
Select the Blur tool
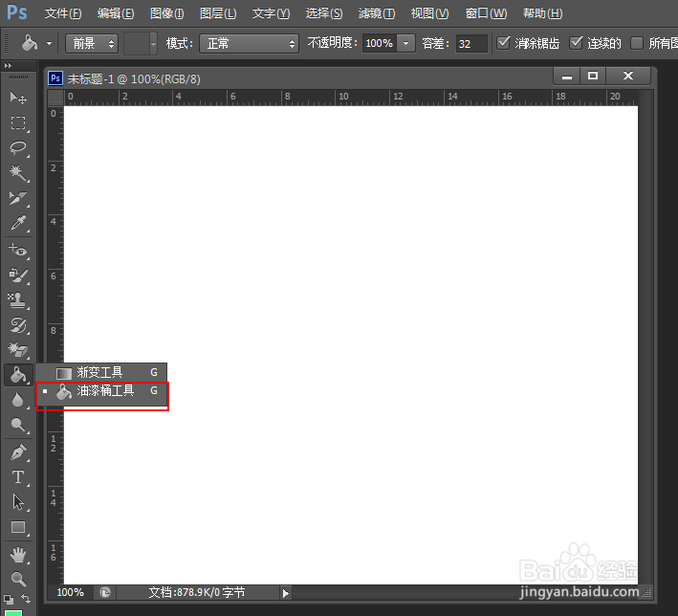click(x=18, y=400)
